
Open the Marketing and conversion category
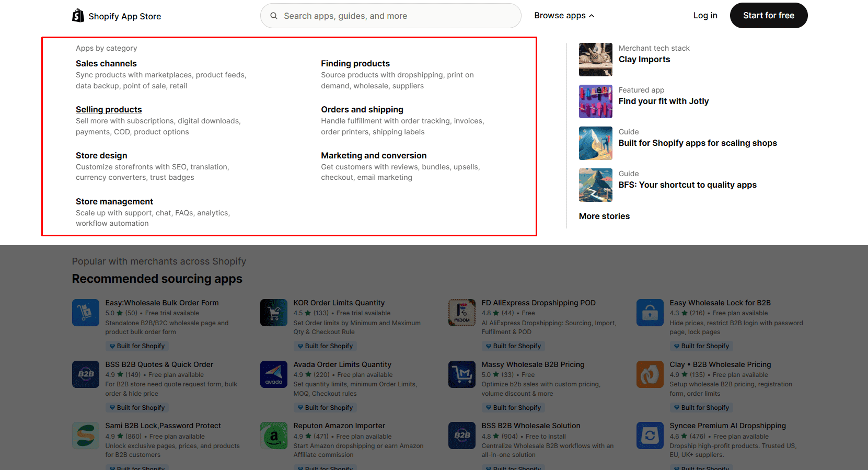pyautogui.click(x=374, y=155)
